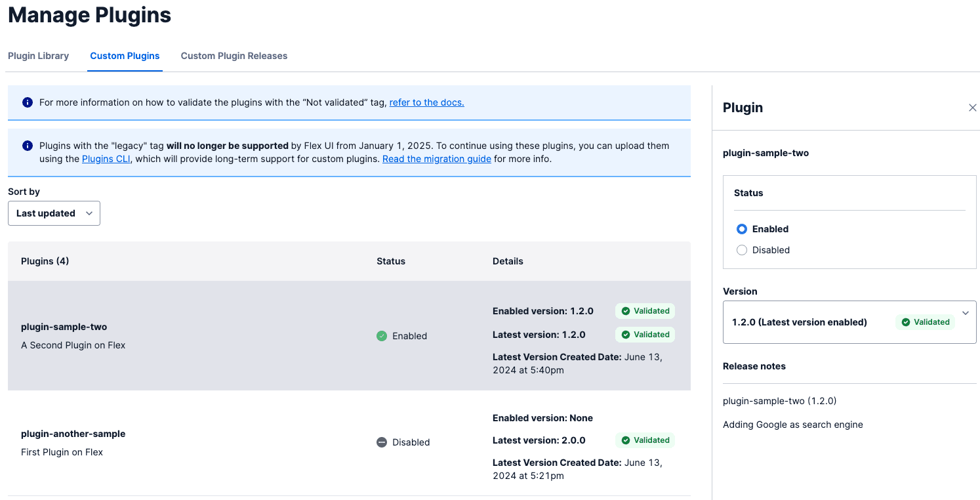Open the Last updated sort dropdown
Image resolution: width=980 pixels, height=500 pixels.
click(54, 213)
